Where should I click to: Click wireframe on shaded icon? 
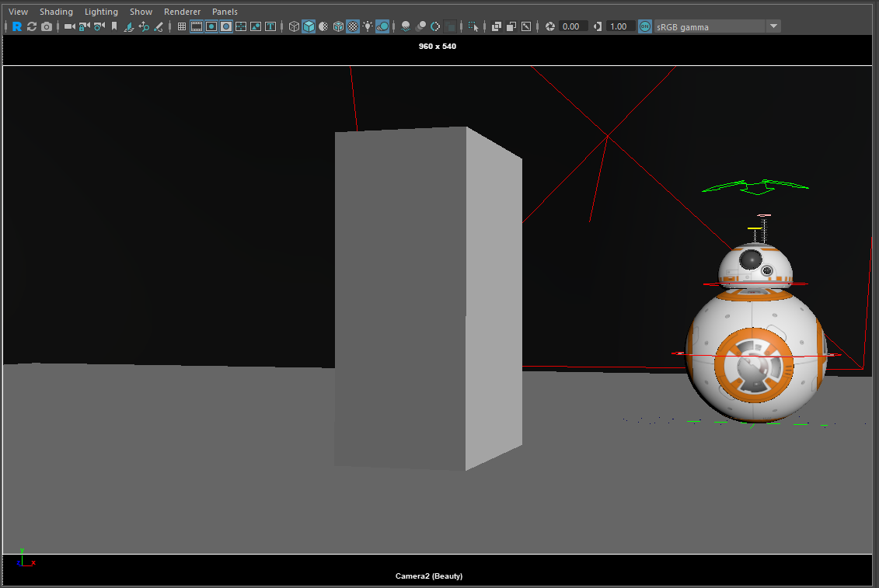(x=338, y=26)
